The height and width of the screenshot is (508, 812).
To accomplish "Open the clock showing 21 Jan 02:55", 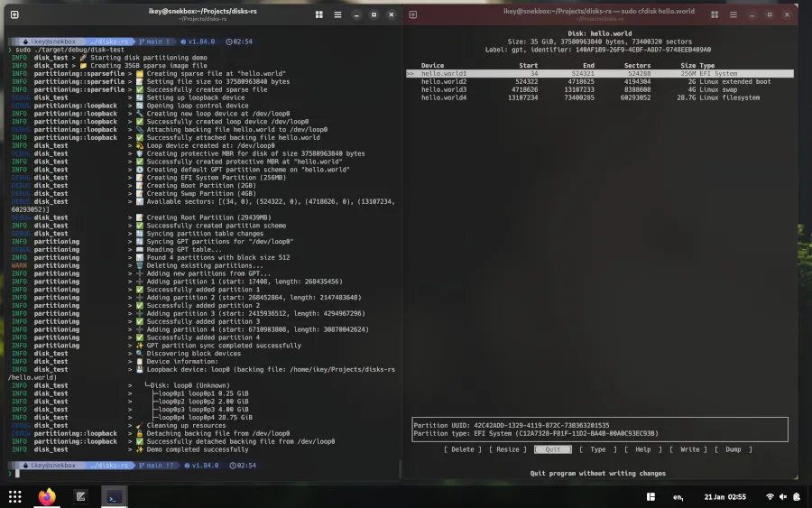I will 726,496.
